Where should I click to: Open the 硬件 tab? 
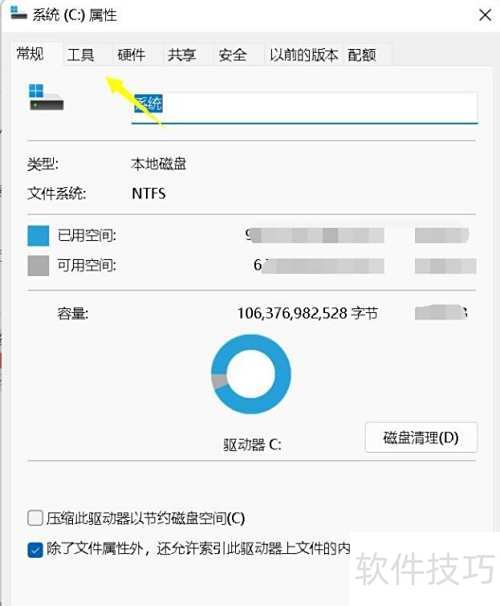click(131, 55)
